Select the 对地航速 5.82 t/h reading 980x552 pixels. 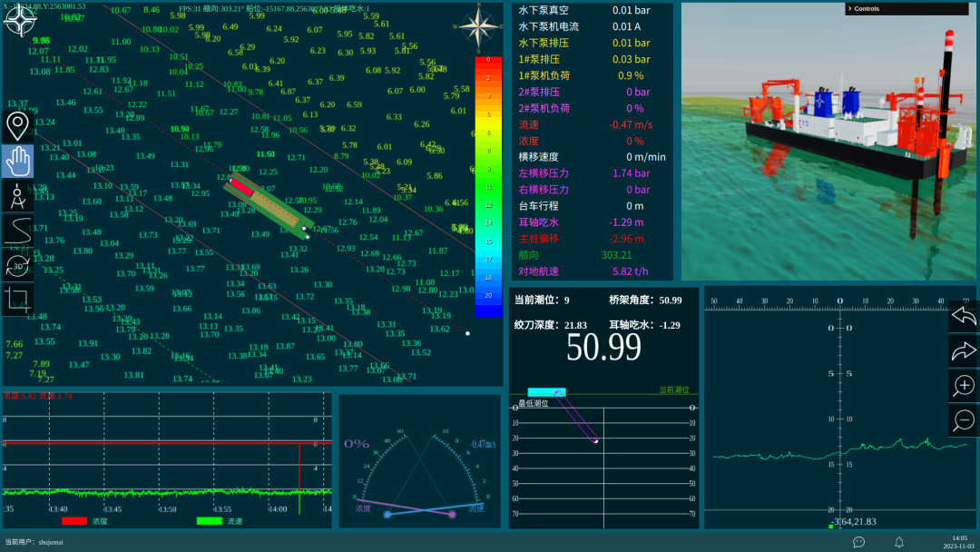click(592, 271)
